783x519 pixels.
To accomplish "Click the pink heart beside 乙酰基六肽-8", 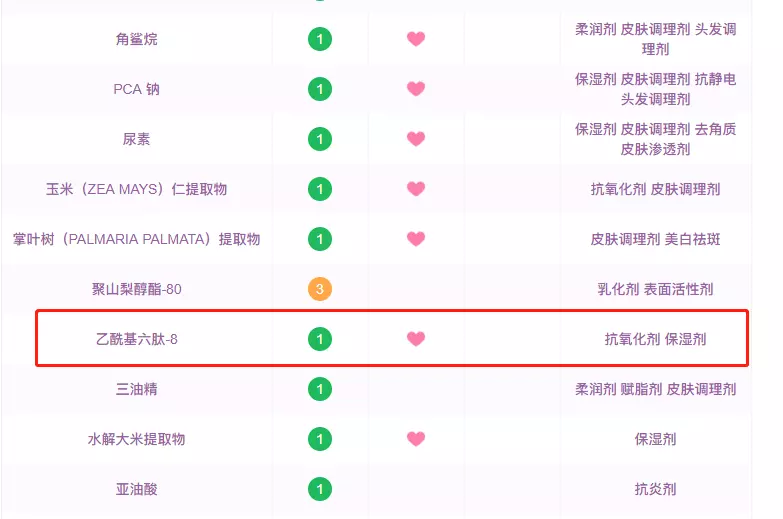I will pyautogui.click(x=415, y=338).
